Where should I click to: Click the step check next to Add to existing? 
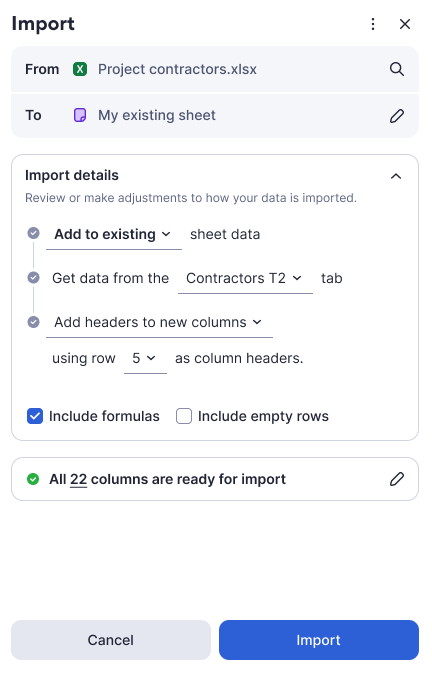tap(33, 233)
